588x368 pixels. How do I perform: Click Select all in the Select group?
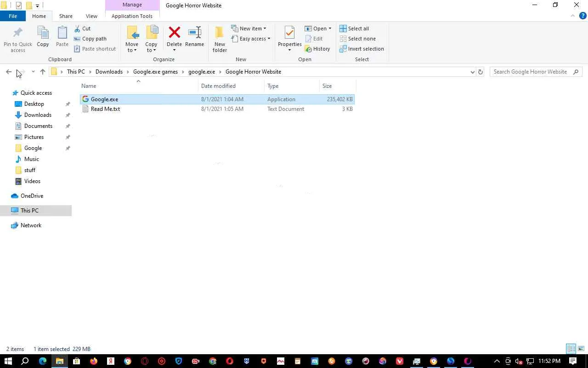354,29
